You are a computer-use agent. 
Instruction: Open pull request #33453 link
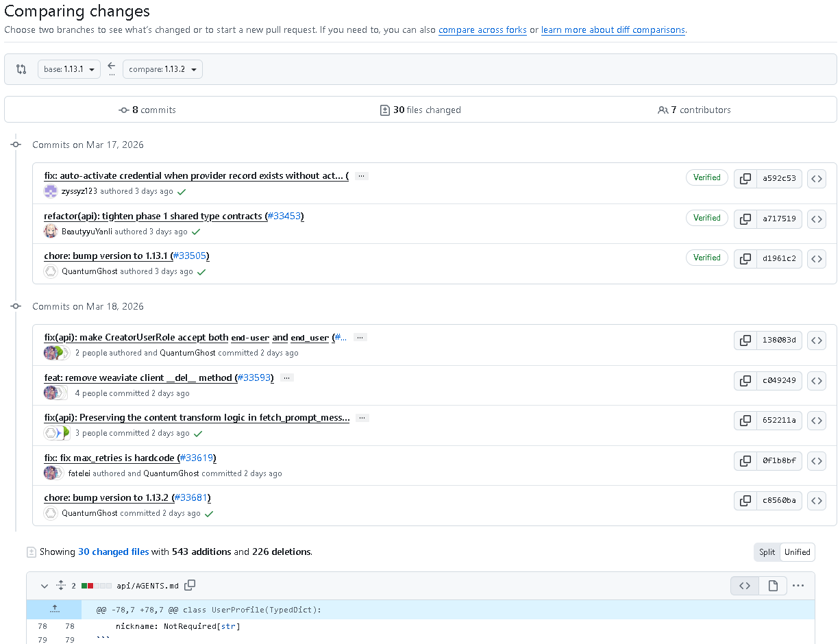click(x=284, y=216)
